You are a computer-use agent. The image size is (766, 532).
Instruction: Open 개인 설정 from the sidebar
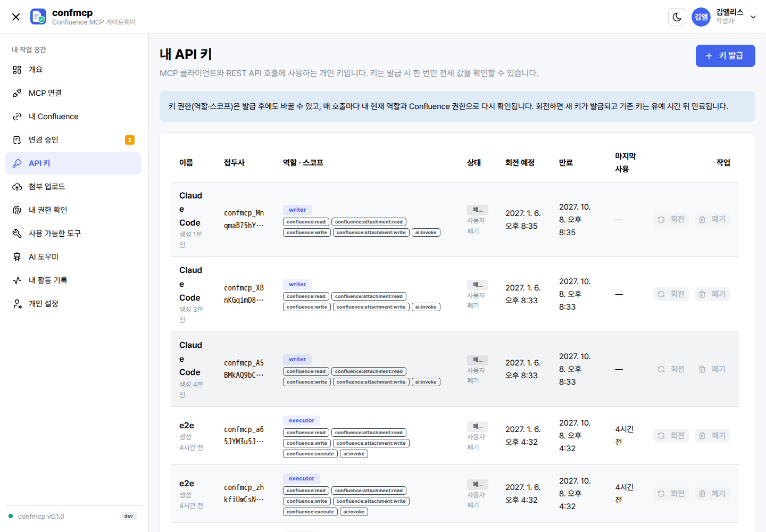[x=73, y=304]
